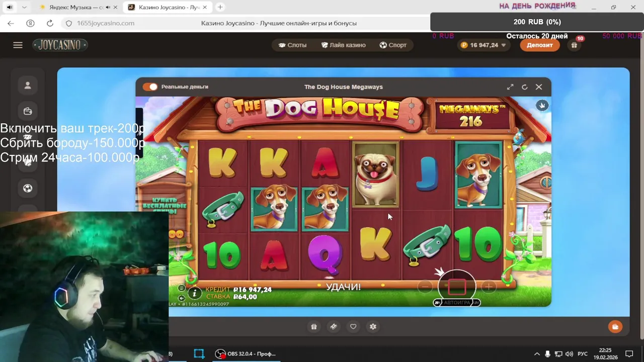Screen dimensions: 644x362
Task: Show hidden system tray icons
Action: click(x=537, y=354)
